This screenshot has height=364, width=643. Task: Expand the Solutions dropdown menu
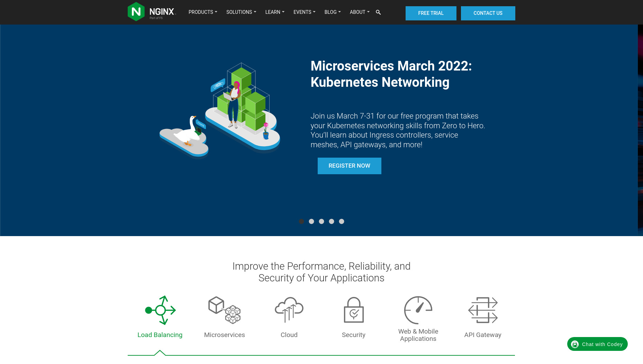click(241, 12)
